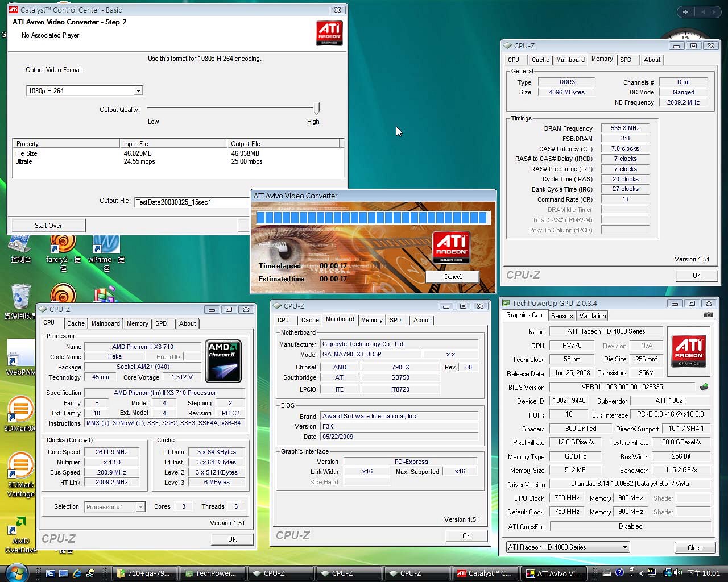Click the help icon in the system tray

coord(619,572)
